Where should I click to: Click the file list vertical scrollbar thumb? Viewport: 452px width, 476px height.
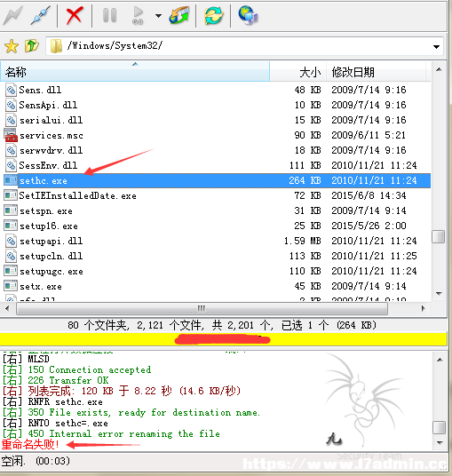click(x=439, y=237)
